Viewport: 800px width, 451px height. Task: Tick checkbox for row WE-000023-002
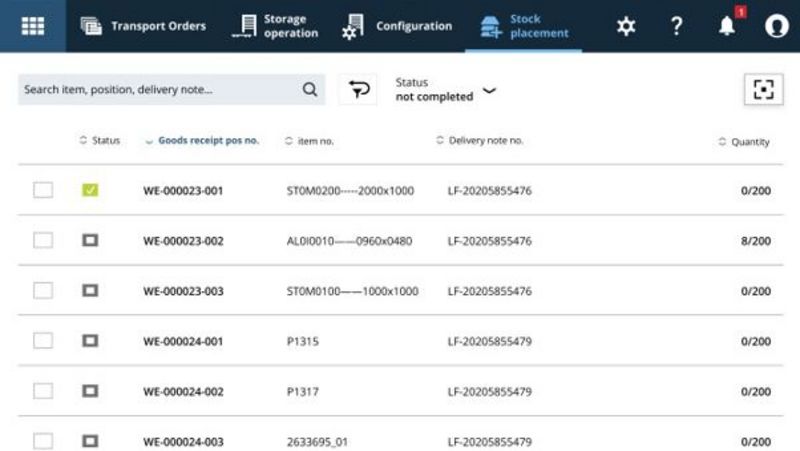[43, 240]
